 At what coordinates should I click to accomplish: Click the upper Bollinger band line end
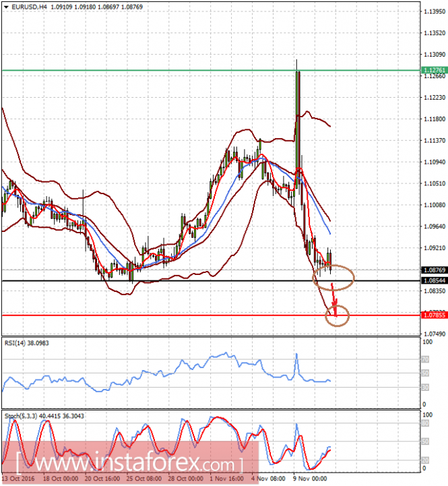click(x=330, y=126)
